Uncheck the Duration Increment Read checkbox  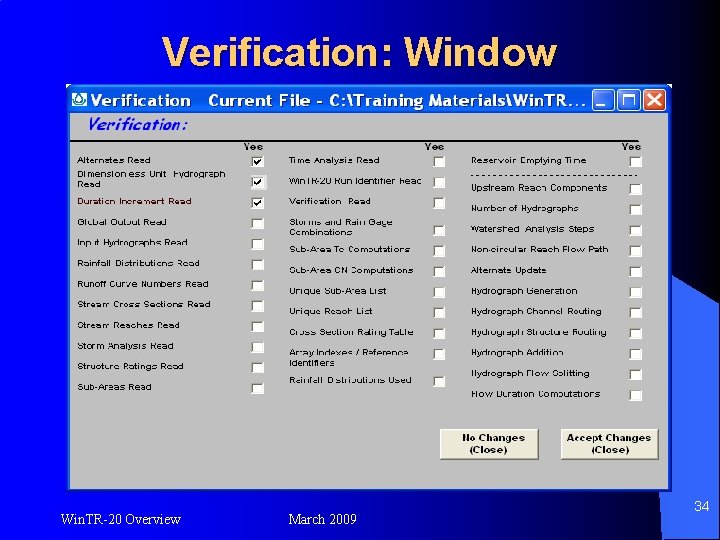tap(258, 202)
